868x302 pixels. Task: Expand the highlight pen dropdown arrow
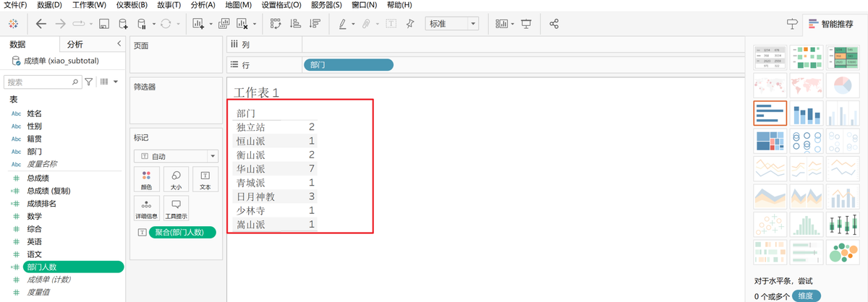pos(353,24)
